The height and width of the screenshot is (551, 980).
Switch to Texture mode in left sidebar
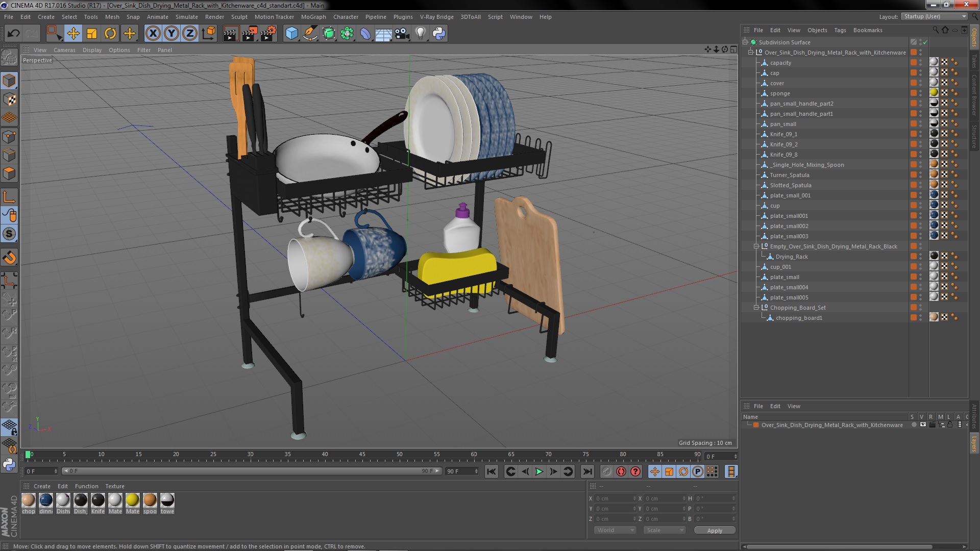click(9, 99)
